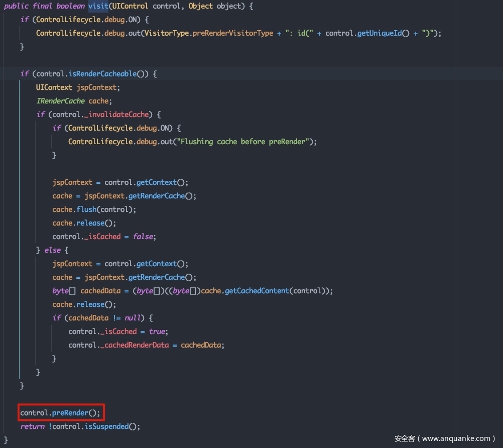
Task: Click the else keyword
Action: point(52,250)
